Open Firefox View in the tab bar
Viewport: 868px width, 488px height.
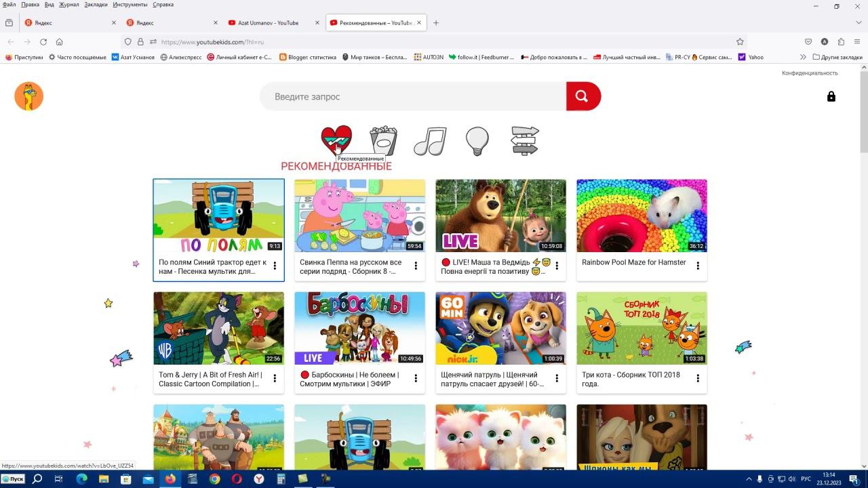pyautogui.click(x=9, y=22)
